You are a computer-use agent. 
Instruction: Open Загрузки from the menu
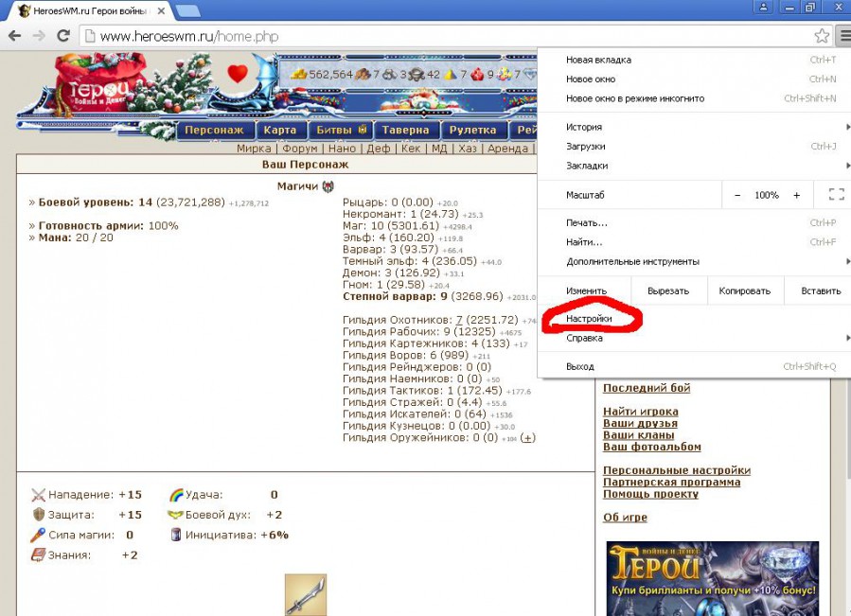click(694, 147)
